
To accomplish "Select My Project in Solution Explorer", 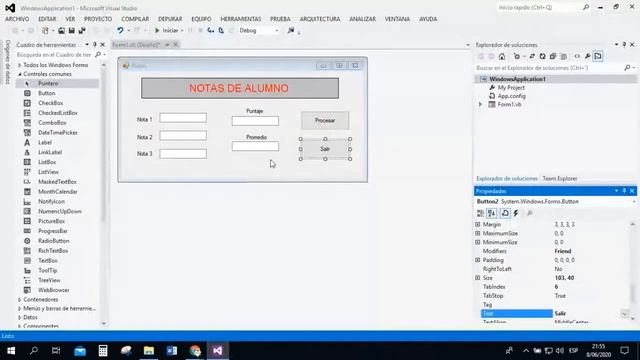I will [511, 87].
